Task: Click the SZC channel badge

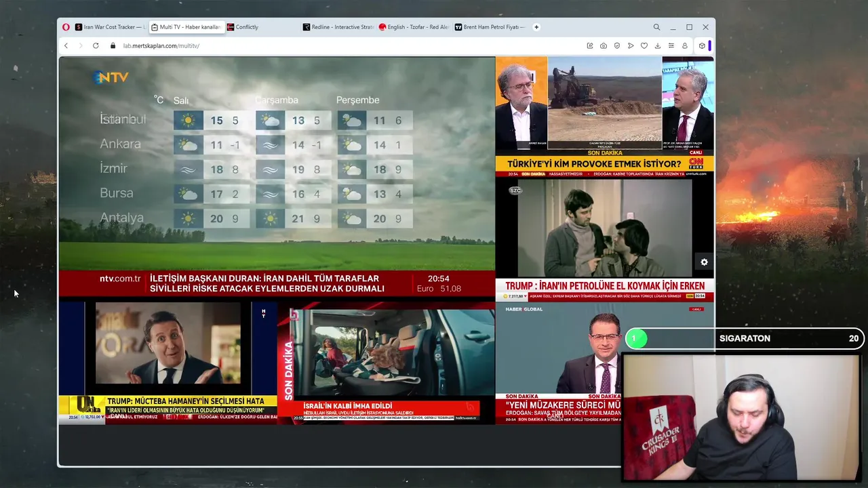Action: (515, 190)
